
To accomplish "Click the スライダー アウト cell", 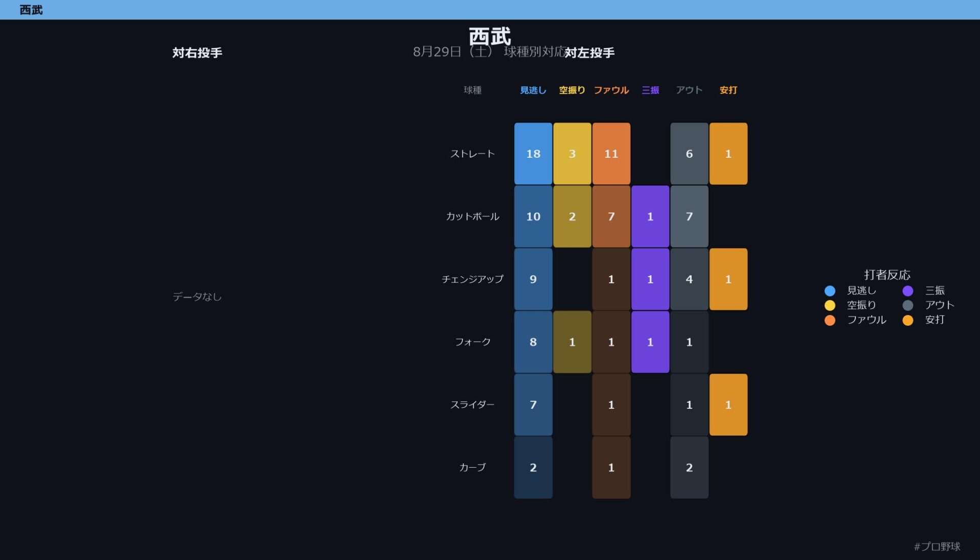I will pyautogui.click(x=689, y=405).
